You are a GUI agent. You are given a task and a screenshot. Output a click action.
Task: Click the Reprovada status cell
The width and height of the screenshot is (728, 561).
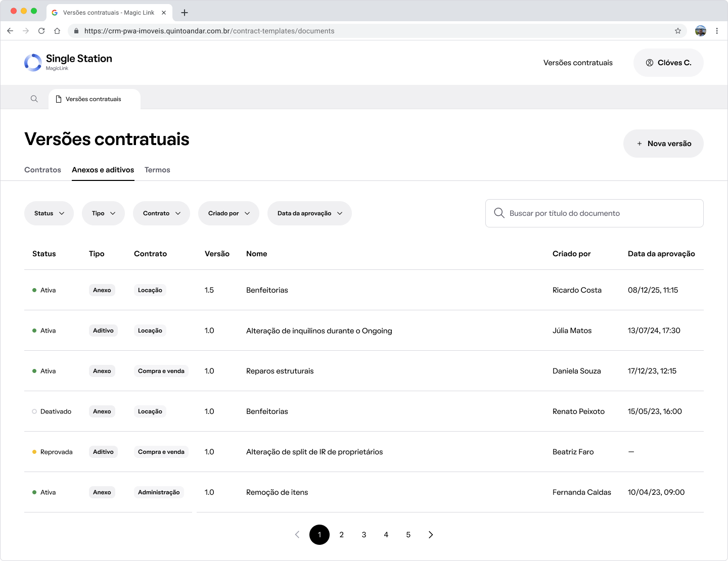coord(53,452)
